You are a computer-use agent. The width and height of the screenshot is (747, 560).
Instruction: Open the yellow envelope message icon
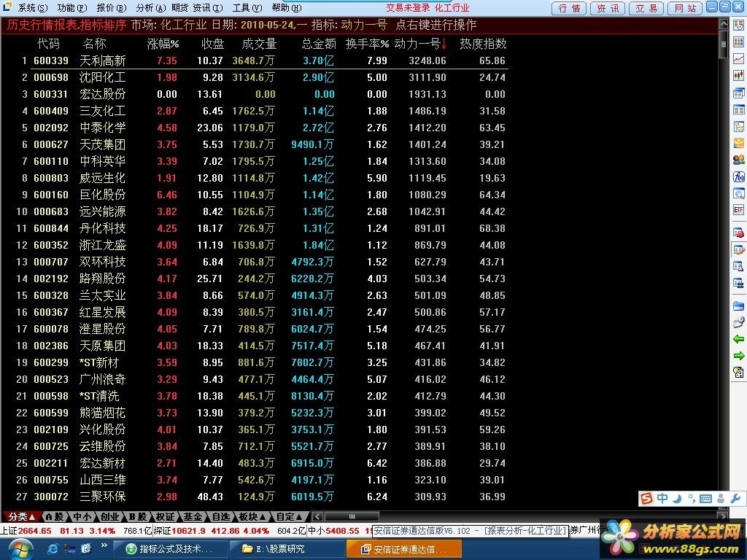pyautogui.click(x=739, y=144)
